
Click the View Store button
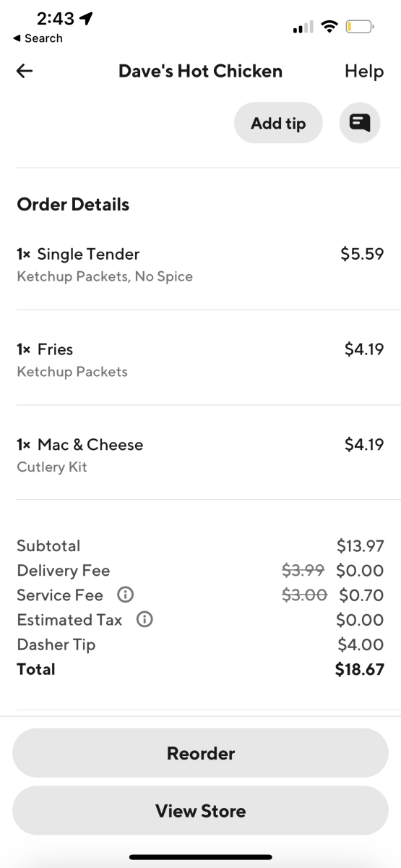point(201,811)
